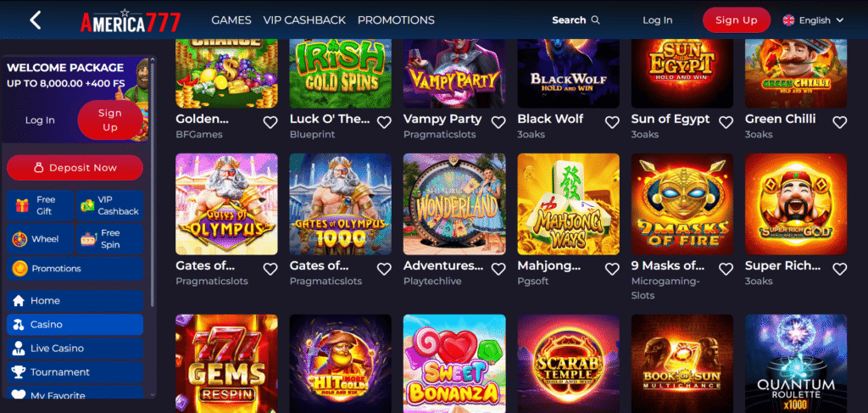Toggle favorite heart for Super Rich God
868x413 pixels.
840,269
